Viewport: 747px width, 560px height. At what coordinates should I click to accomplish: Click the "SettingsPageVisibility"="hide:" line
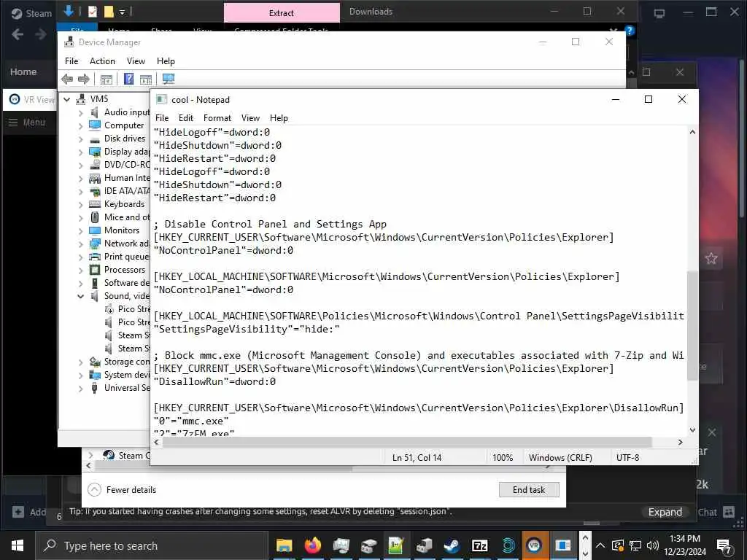point(247,329)
